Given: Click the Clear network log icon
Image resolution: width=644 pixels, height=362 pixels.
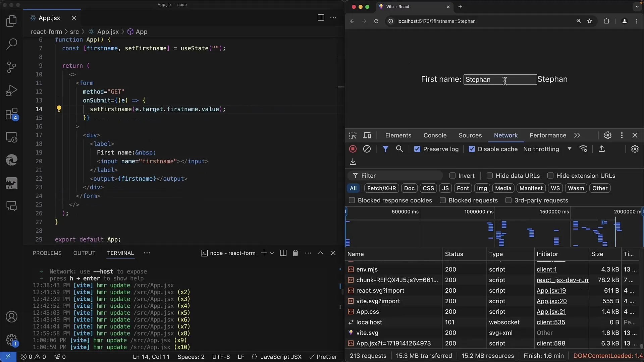Looking at the screenshot, I should (x=367, y=149).
